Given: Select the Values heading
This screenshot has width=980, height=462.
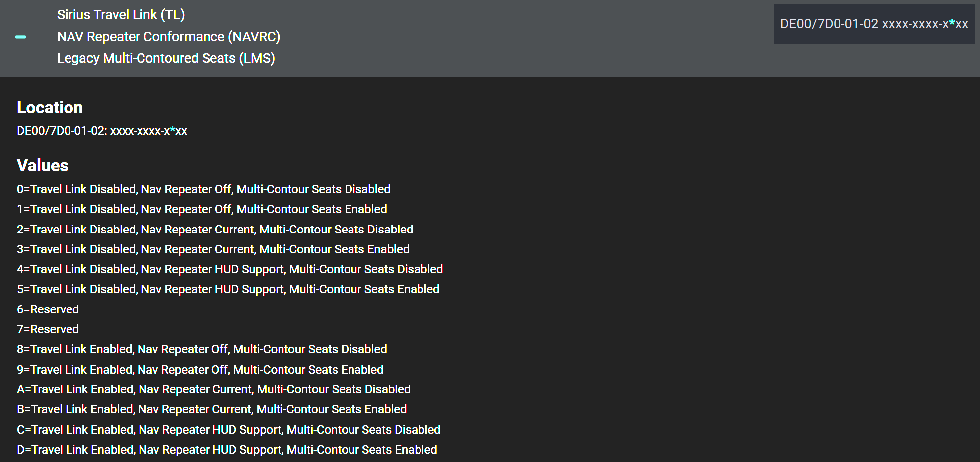Looking at the screenshot, I should point(43,165).
